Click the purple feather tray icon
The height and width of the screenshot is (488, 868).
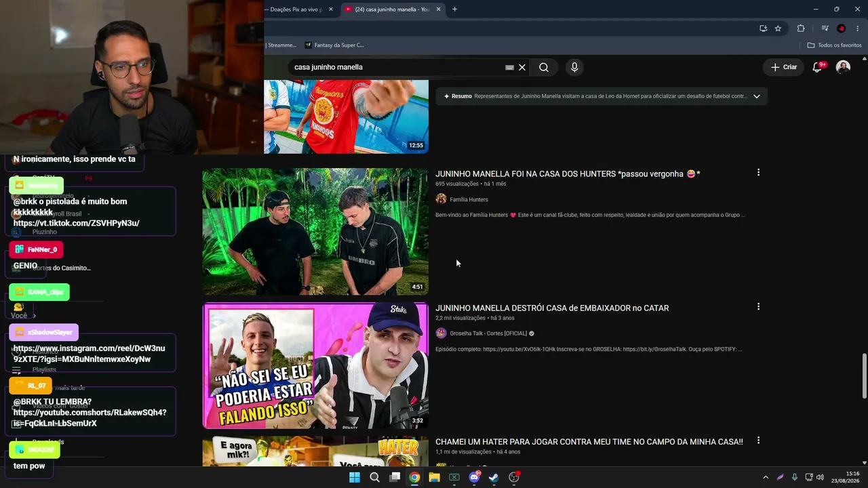pos(781,477)
